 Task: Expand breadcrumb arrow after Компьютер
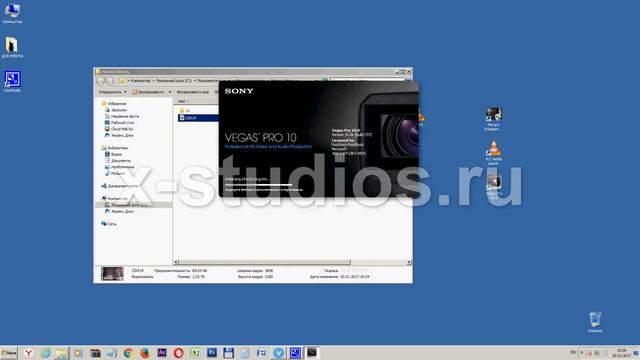[x=153, y=81]
